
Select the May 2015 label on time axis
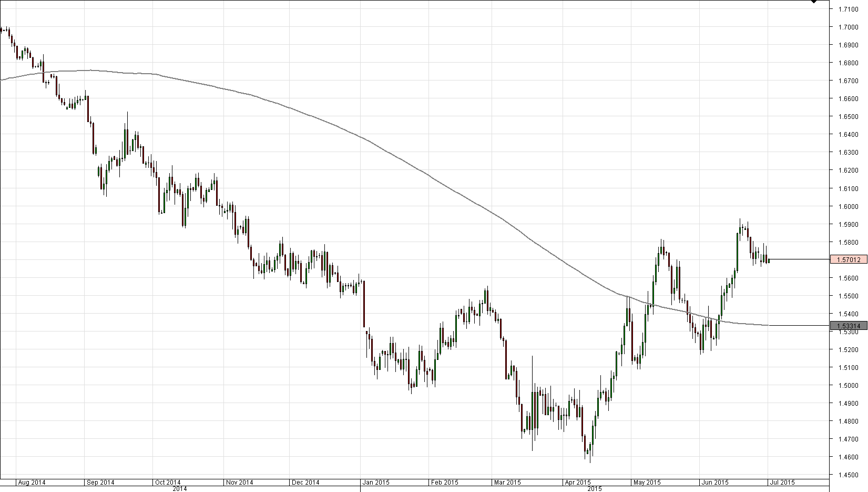(x=647, y=482)
